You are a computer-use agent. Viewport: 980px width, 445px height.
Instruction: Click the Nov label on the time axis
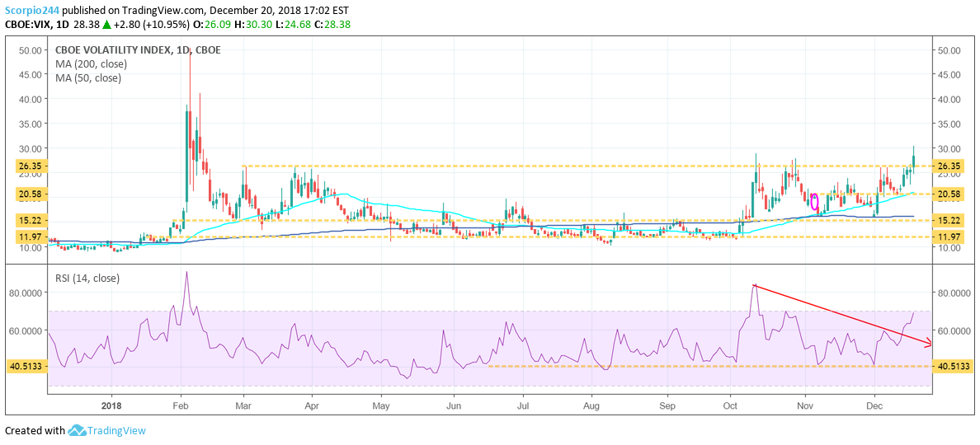806,405
